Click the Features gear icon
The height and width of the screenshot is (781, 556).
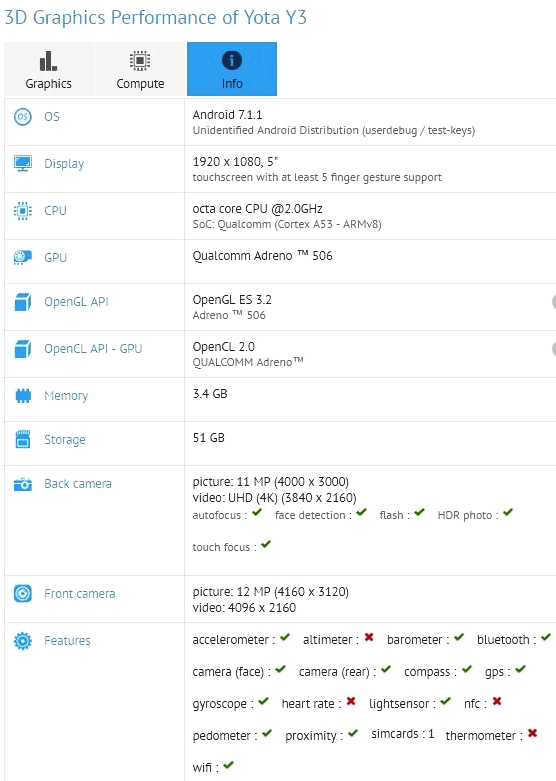[22, 641]
